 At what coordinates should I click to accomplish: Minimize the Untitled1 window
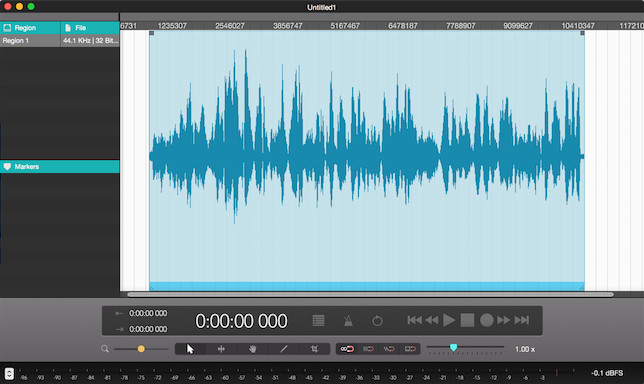[x=19, y=7]
